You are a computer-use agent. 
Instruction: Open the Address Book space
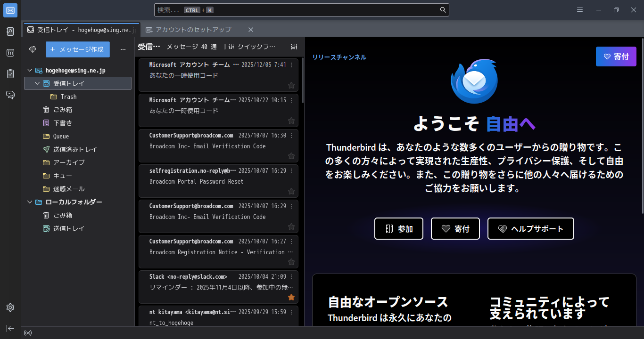(10, 32)
